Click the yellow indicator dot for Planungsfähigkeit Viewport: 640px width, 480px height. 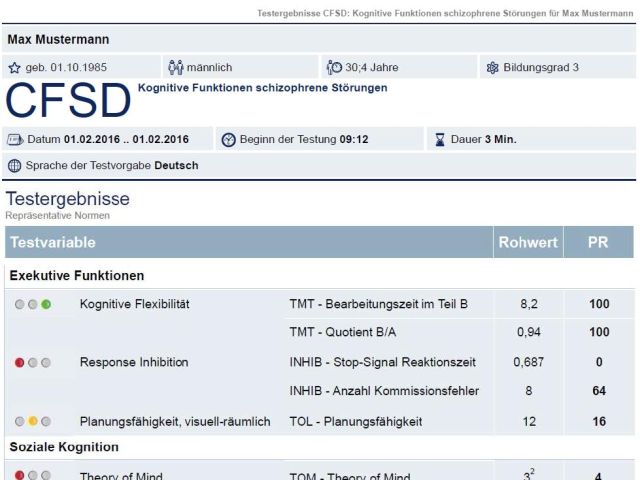33,421
